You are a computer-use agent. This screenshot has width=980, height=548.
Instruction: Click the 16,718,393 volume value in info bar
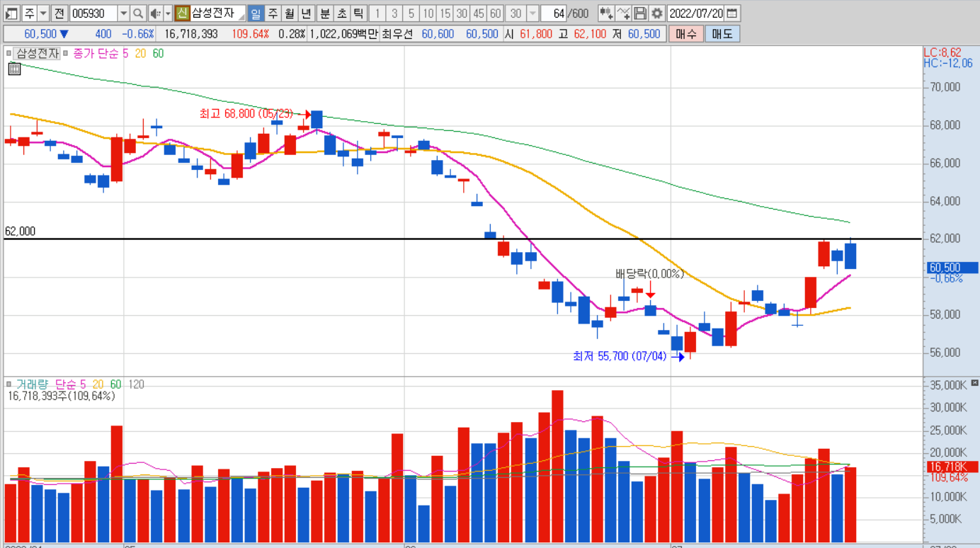[191, 34]
